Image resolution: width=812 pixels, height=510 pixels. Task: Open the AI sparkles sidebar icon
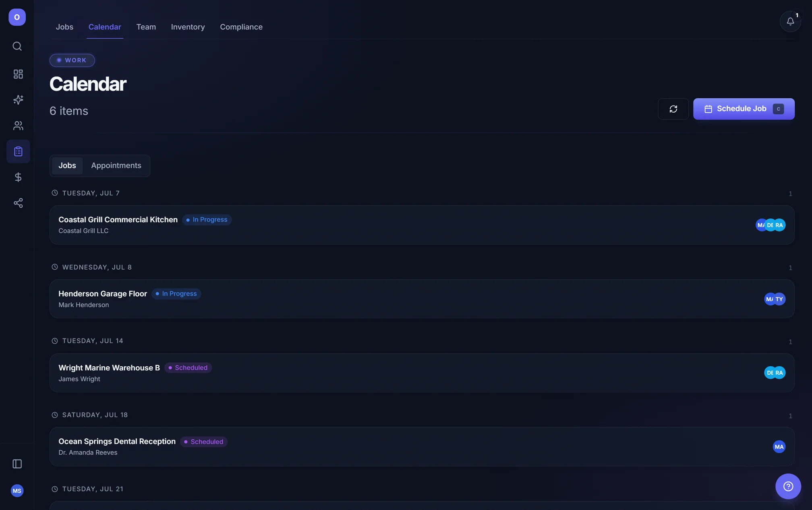(x=18, y=100)
